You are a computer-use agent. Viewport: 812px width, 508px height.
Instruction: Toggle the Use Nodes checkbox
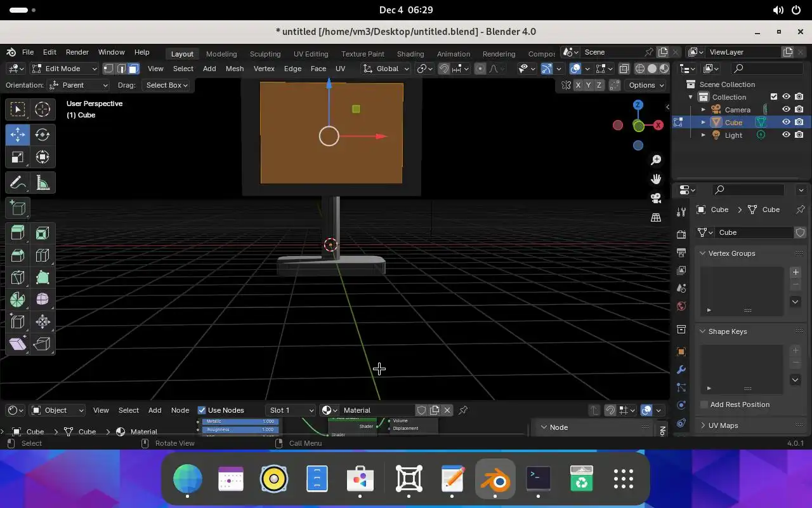[202, 410]
